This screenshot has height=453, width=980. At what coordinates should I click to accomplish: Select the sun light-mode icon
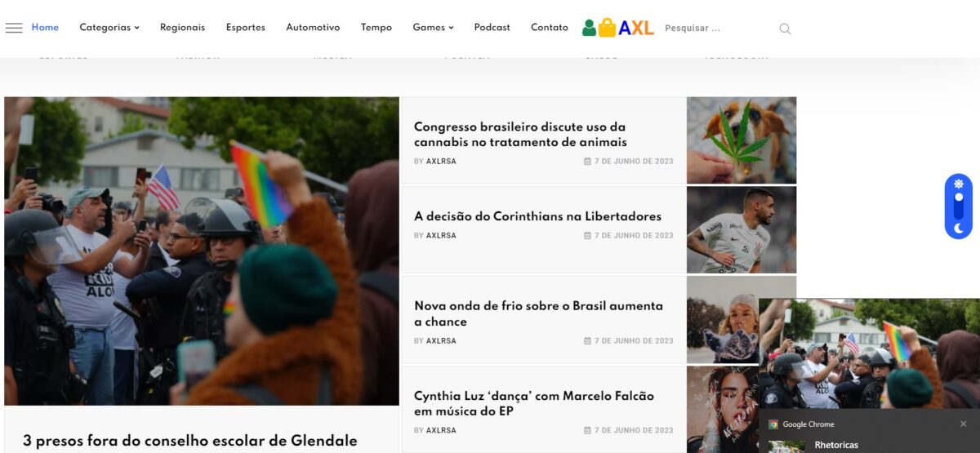coord(959,184)
